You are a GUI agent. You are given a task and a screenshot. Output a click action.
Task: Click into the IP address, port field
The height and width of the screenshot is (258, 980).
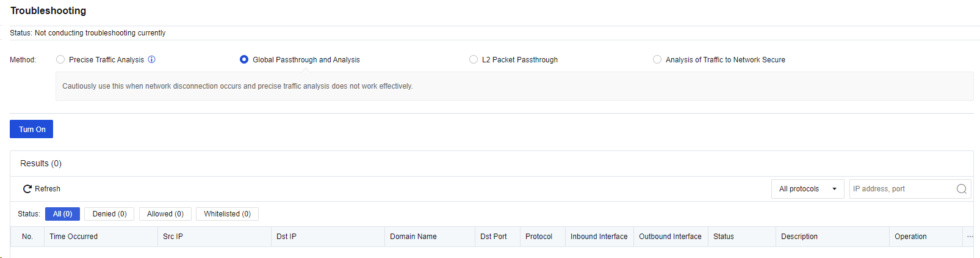[902, 189]
